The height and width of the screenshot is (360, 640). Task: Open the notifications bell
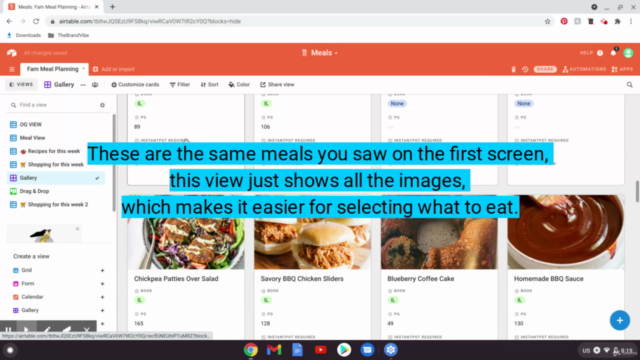(x=613, y=53)
